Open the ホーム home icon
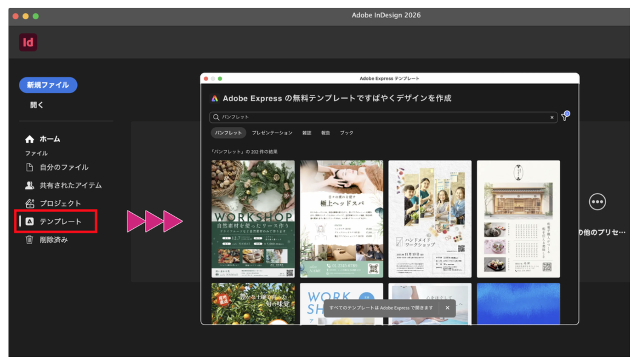Screen dimensions: 637x364 pos(30,139)
